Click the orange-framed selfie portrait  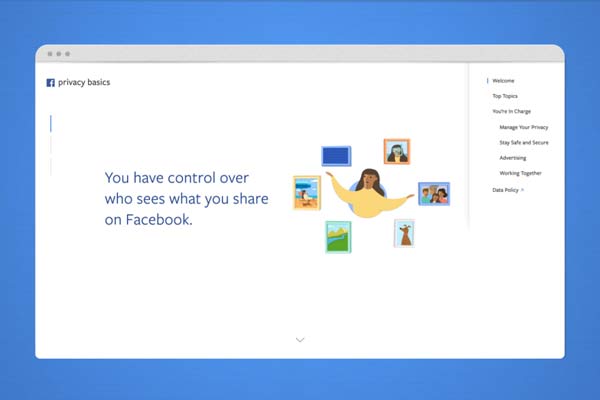(x=397, y=152)
